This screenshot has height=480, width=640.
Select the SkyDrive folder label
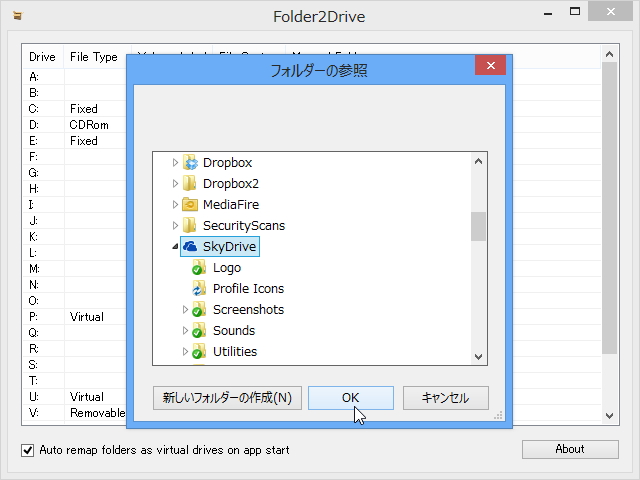(229, 247)
